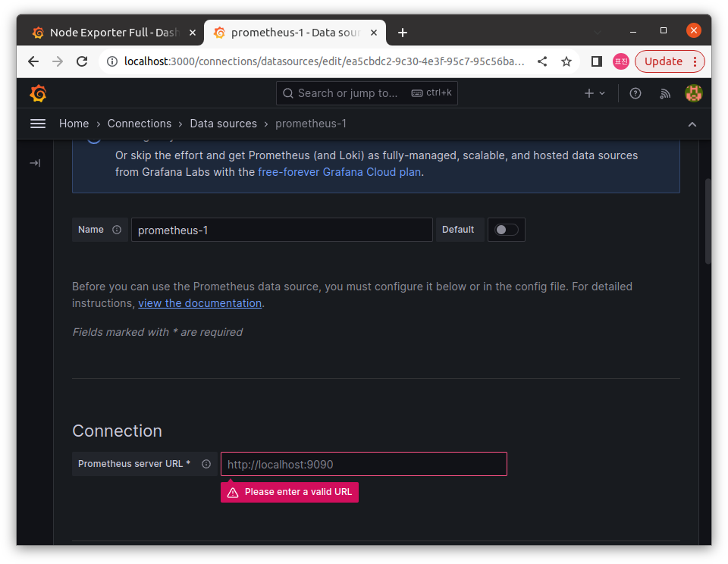Image resolution: width=728 pixels, height=564 pixels.
Task: Go to the Home breadcrumb
Action: [x=74, y=124]
